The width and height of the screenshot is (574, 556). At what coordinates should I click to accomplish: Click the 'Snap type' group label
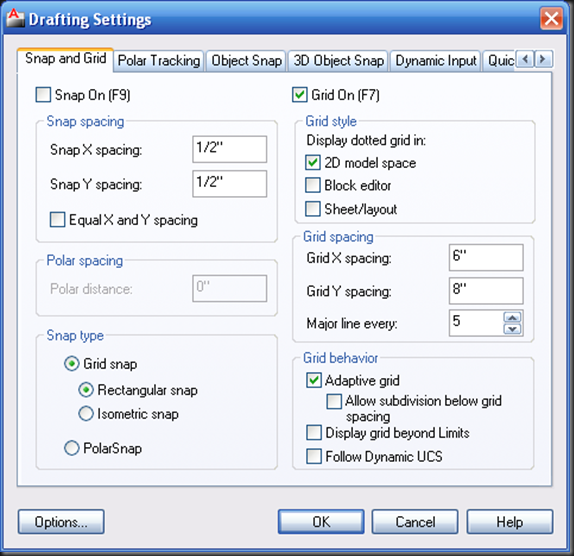coord(75,336)
